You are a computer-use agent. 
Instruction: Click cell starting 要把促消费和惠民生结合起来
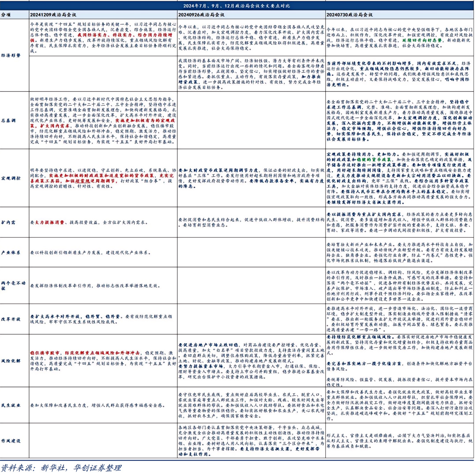coord(251,222)
